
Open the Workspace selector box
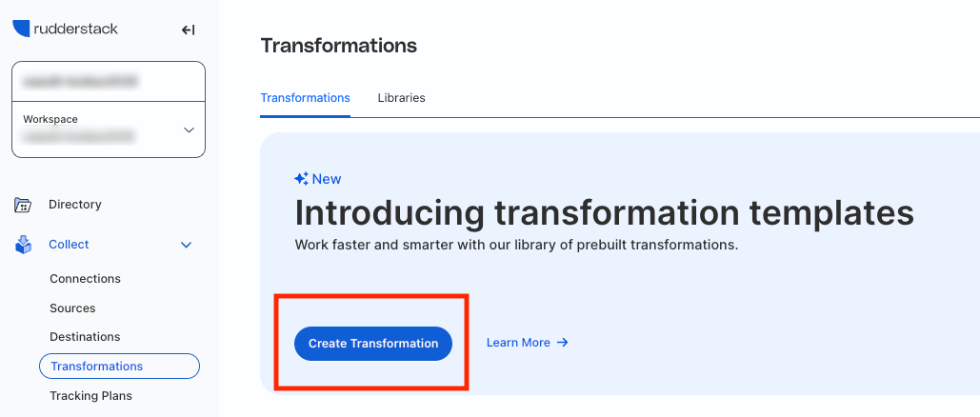(109, 129)
